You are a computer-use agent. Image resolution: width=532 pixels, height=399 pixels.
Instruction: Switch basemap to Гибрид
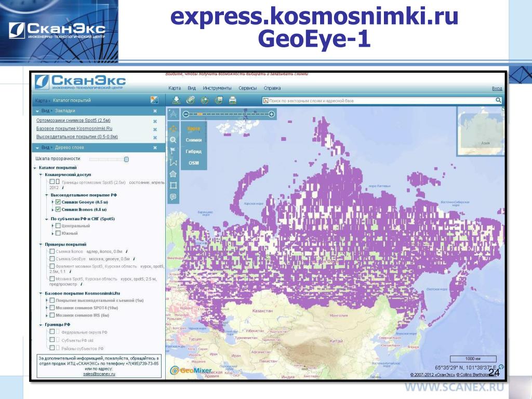193,151
